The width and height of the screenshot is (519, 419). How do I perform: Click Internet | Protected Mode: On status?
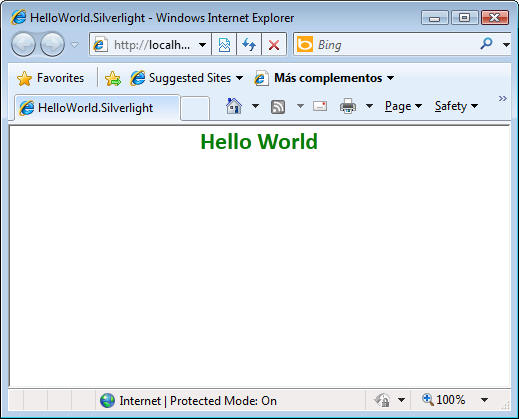pyautogui.click(x=198, y=401)
